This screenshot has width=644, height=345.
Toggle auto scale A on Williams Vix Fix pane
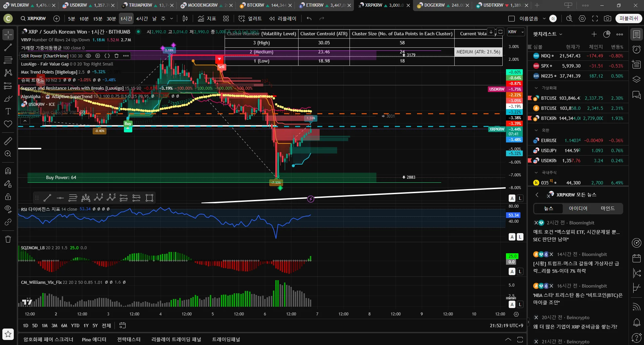pyautogui.click(x=512, y=304)
